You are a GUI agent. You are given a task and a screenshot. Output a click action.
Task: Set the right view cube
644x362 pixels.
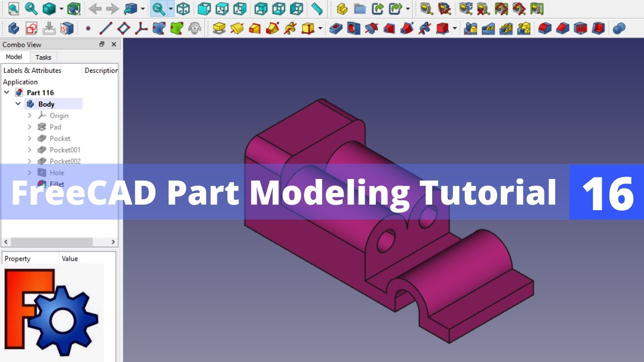tap(240, 9)
